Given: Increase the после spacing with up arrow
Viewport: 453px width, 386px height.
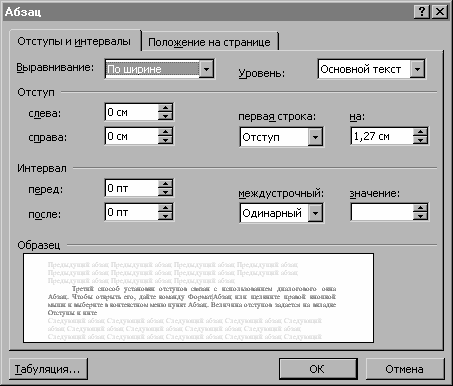Looking at the screenshot, I should [x=165, y=208].
